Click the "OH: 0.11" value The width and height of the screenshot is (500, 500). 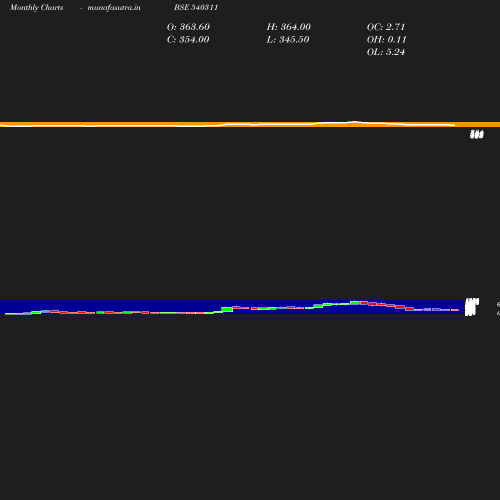click(x=387, y=39)
